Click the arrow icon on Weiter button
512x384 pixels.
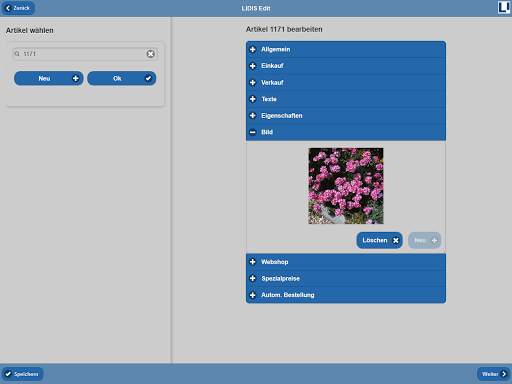(x=504, y=374)
